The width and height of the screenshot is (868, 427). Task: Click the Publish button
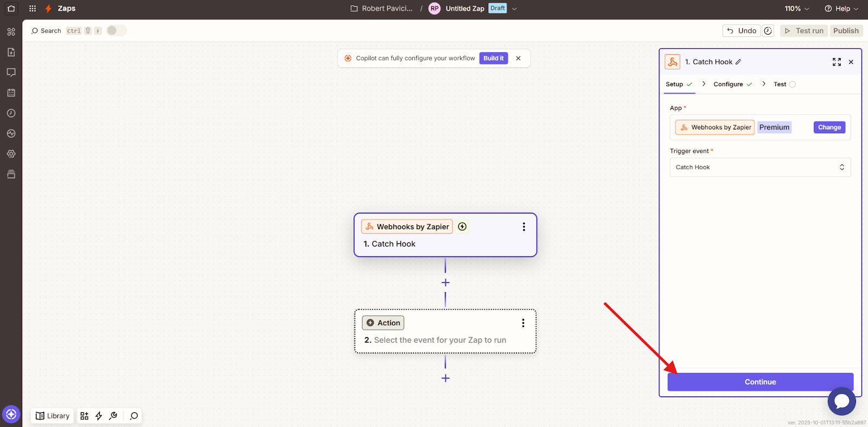(x=846, y=31)
